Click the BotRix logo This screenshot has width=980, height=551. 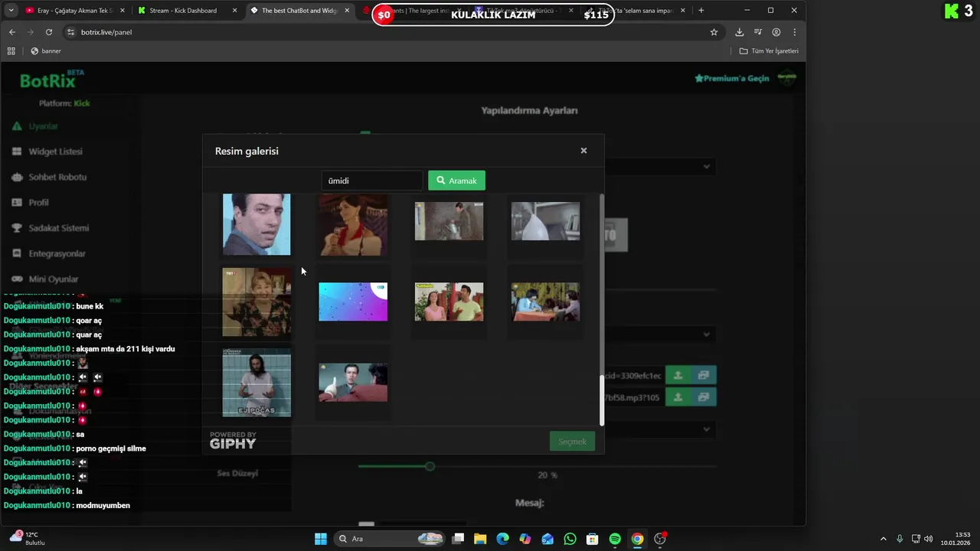point(51,80)
